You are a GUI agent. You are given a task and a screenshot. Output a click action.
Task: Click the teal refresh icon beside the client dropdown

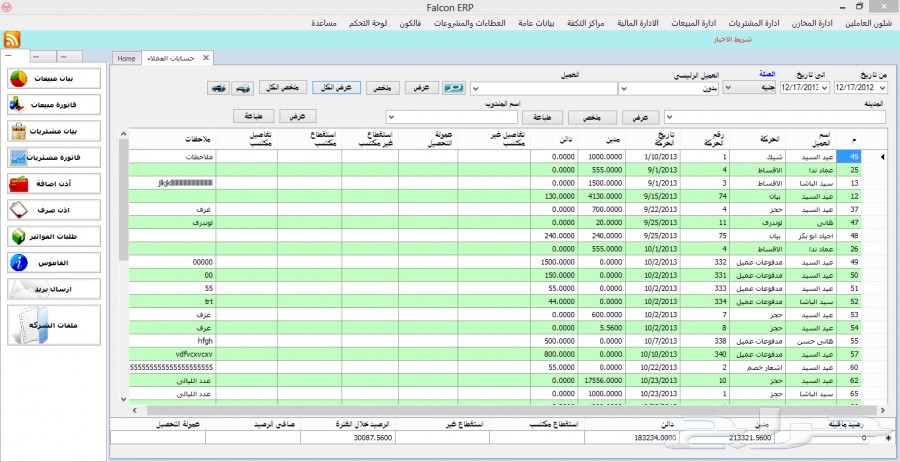pos(454,88)
